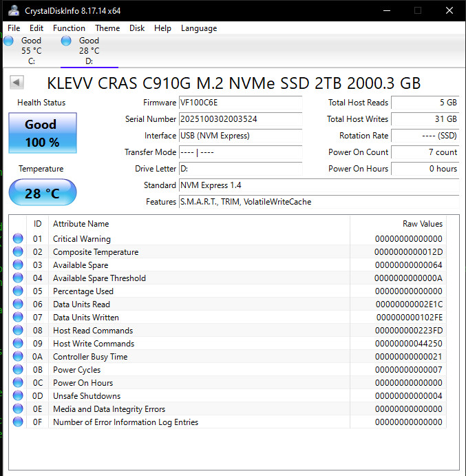Viewport: 466px width, 476px height.
Task: Open the Theme menu
Action: click(x=107, y=28)
